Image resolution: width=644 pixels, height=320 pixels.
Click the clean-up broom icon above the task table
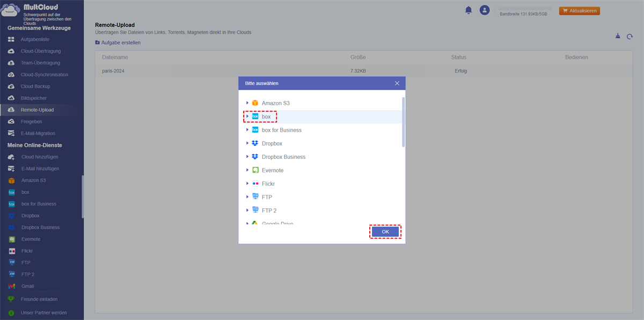617,37
